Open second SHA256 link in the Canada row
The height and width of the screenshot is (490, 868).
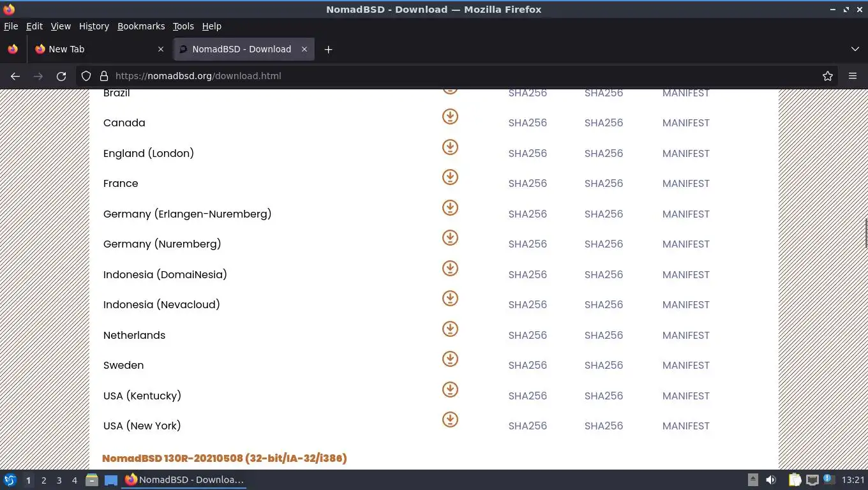(x=604, y=123)
